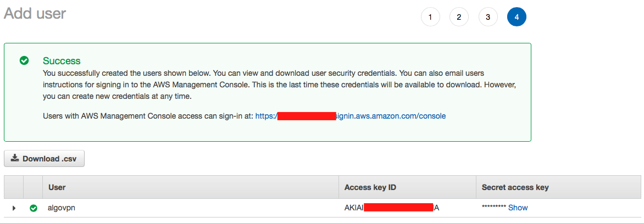
Task: Click the AKIAI access key ID value
Action: [392, 208]
